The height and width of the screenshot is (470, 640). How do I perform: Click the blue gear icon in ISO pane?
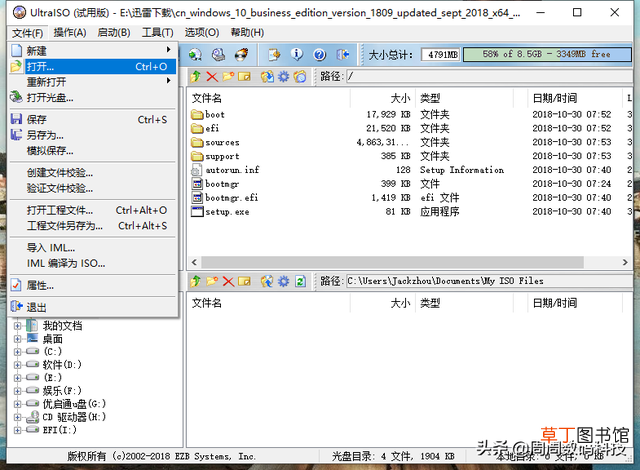283,76
